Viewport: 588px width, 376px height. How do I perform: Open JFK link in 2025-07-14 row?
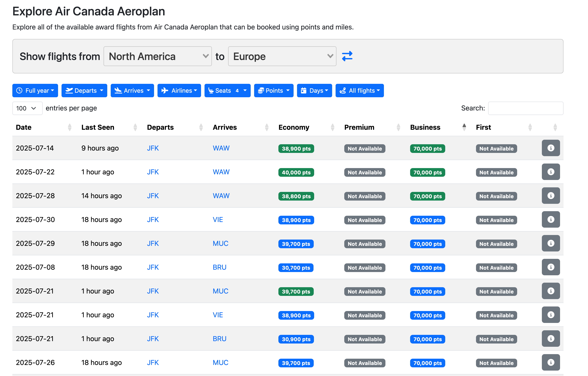(153, 148)
